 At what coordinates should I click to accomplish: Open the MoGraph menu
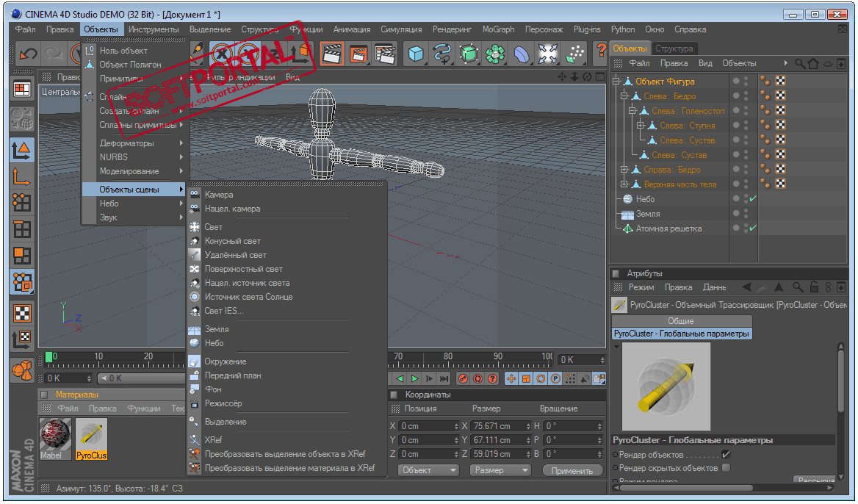point(498,29)
